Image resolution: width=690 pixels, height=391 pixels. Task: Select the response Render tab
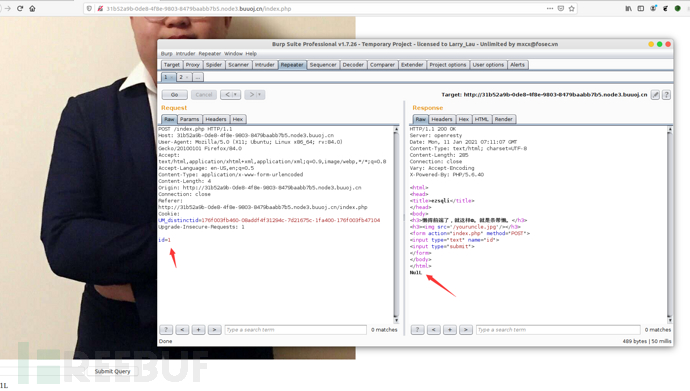(503, 119)
